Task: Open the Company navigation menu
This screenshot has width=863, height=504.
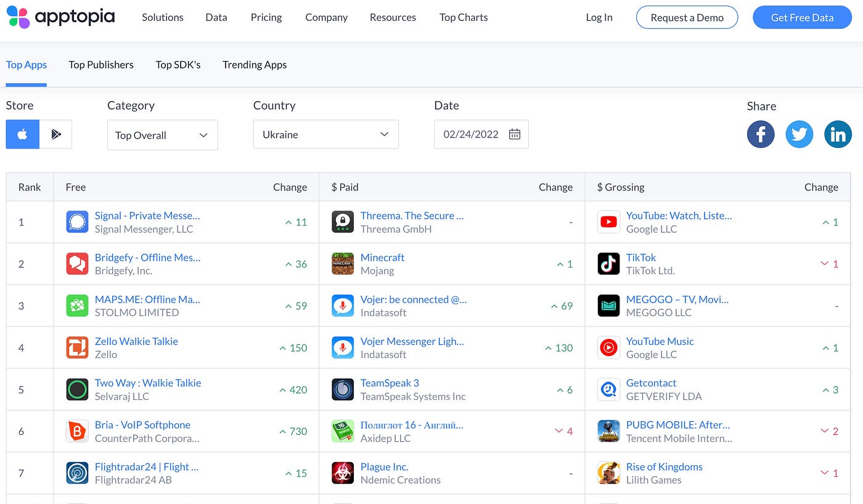Action: (x=326, y=17)
